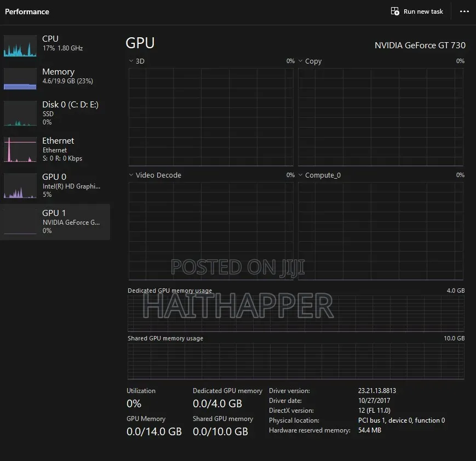Click the S: 0 R: 0 Kbps reading
This screenshot has height=461, width=476.
62,158
